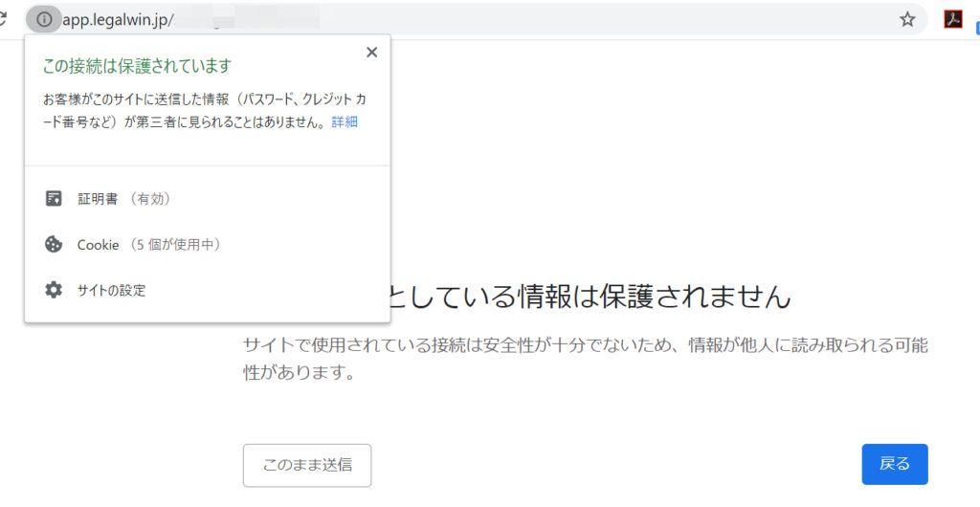Click the gear icon beside サイトの設定
Image resolution: width=980 pixels, height=507 pixels.
54,290
